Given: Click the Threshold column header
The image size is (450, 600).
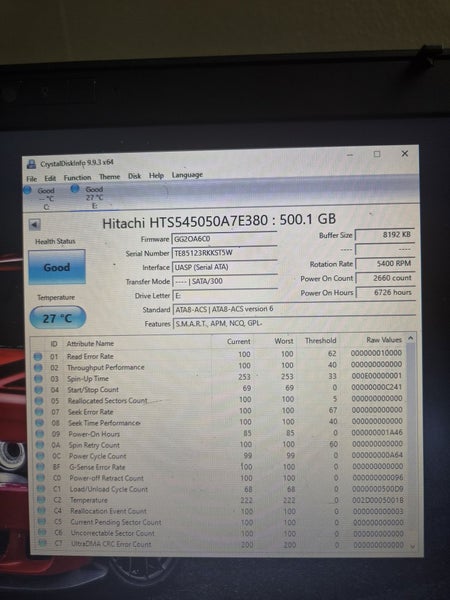Looking at the screenshot, I should [321, 340].
